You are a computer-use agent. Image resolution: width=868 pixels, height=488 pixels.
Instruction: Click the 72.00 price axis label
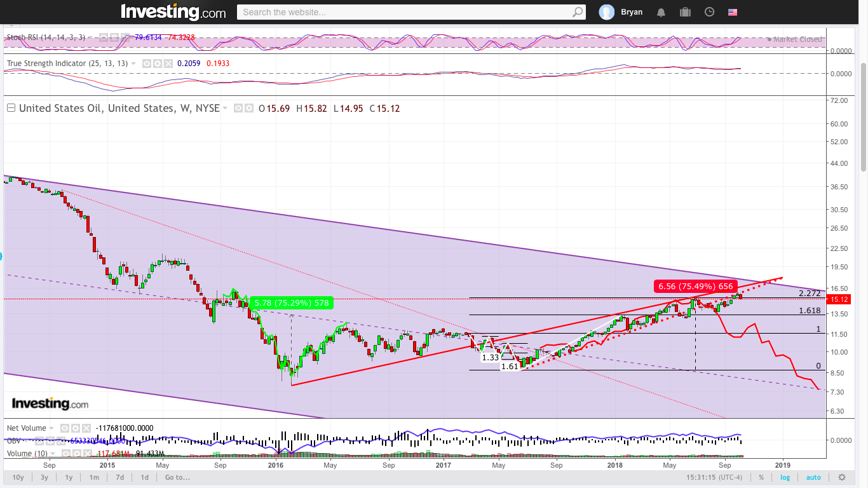(840, 100)
